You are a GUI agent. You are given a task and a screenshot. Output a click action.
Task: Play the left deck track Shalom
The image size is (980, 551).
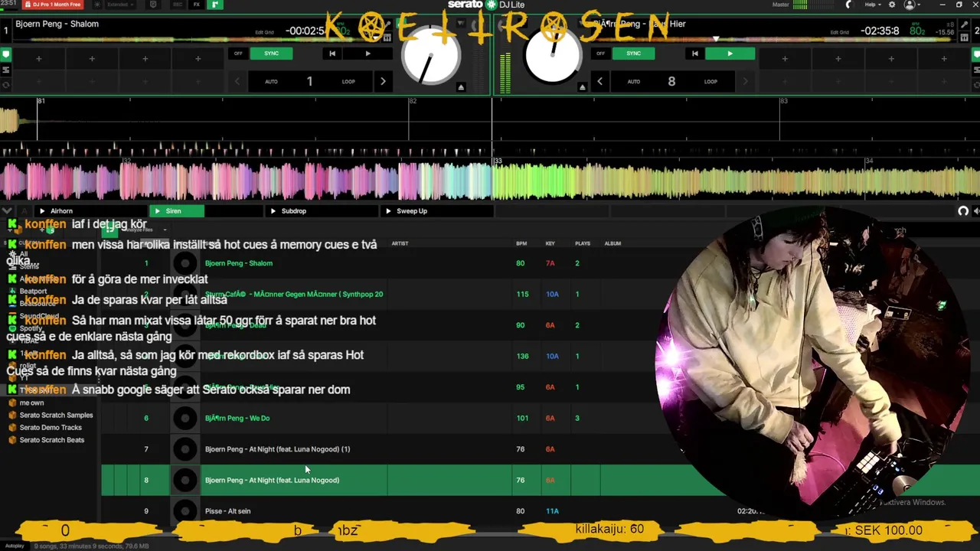pyautogui.click(x=367, y=54)
